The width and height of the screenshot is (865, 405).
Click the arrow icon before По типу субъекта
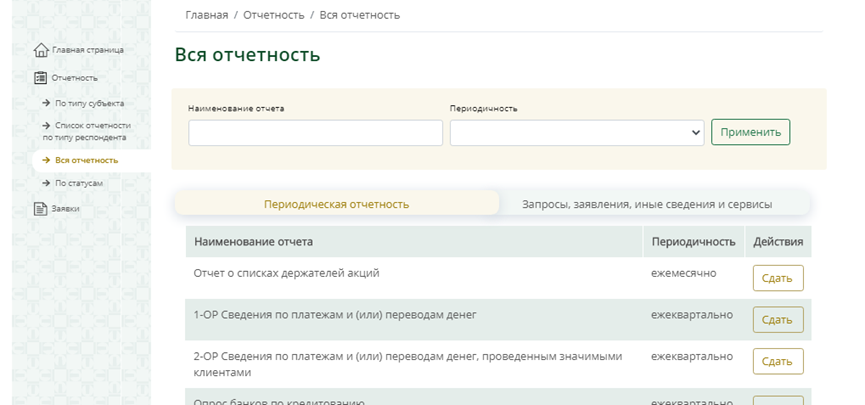[x=46, y=103]
